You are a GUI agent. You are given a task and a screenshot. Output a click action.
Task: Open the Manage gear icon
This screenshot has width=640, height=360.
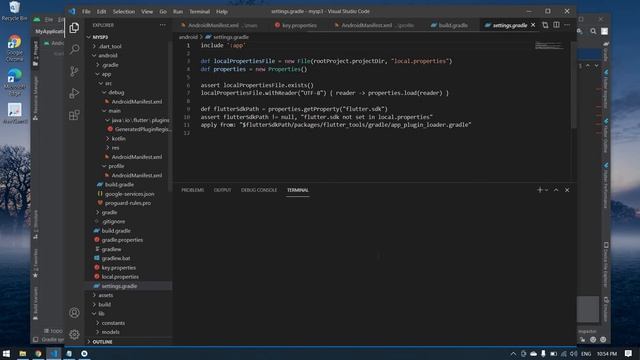tap(74, 334)
